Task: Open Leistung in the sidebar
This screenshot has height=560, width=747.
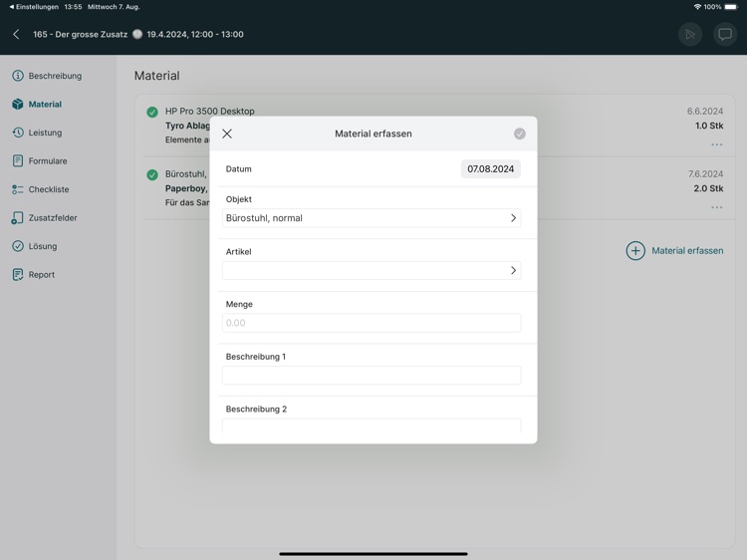Action: [37, 133]
